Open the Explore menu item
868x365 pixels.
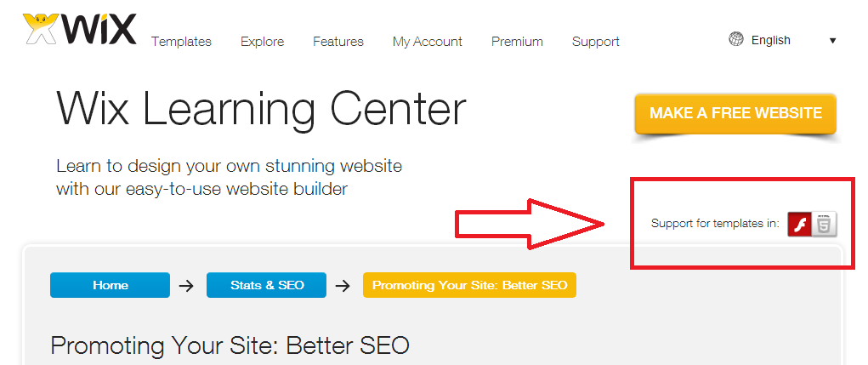(263, 42)
